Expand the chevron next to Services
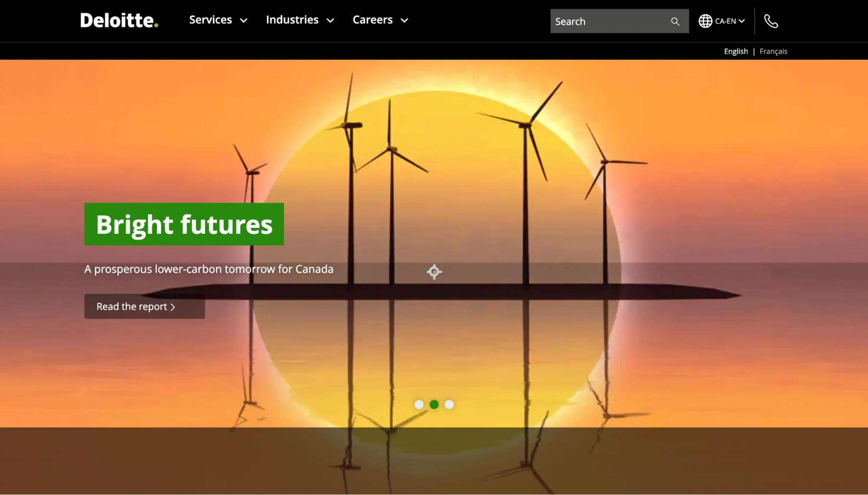 [x=244, y=20]
